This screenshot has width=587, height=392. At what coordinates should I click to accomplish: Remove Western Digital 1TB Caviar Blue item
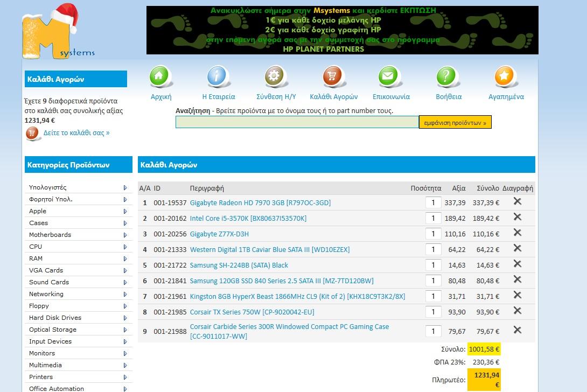coord(518,248)
